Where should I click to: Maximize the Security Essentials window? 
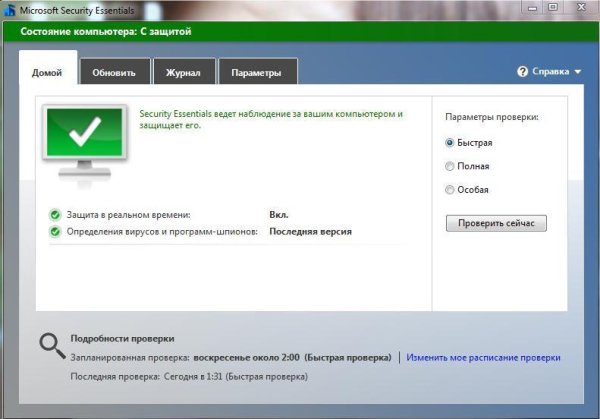click(x=553, y=7)
